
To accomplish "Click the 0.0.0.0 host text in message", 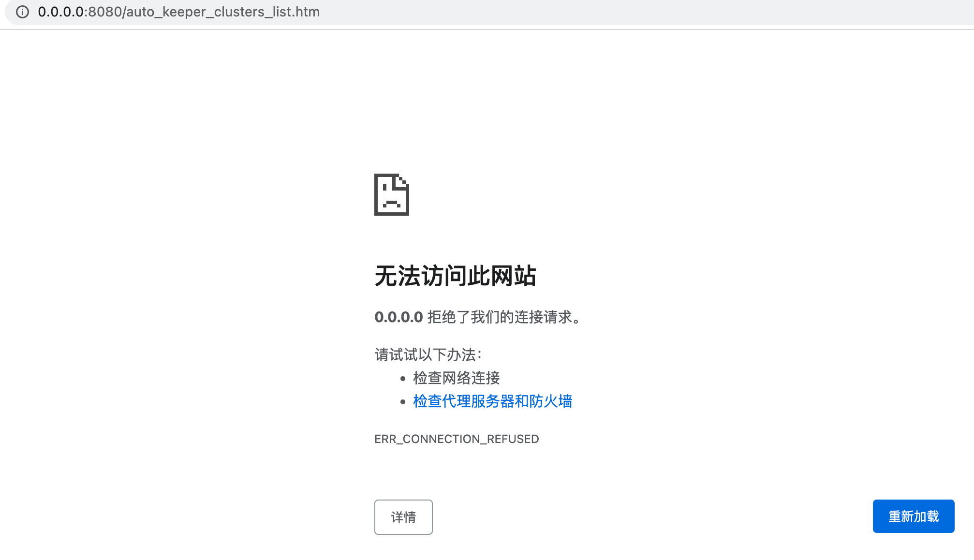I will point(398,318).
